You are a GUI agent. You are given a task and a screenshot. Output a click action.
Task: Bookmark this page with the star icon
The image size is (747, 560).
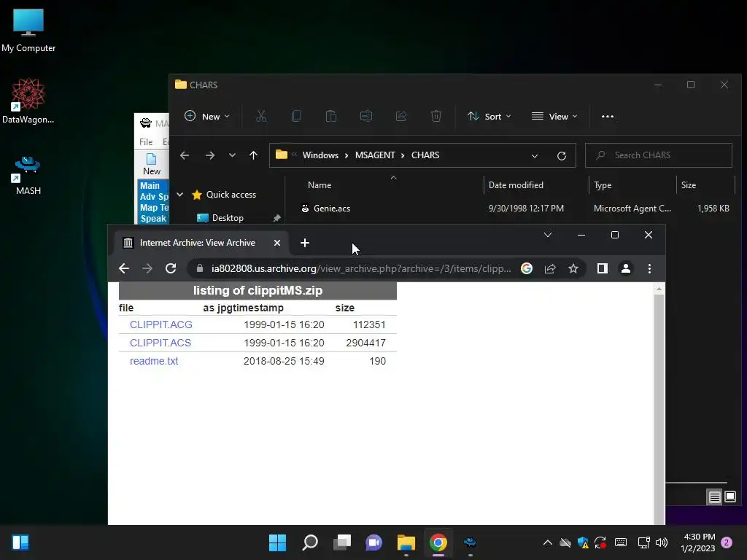point(573,268)
